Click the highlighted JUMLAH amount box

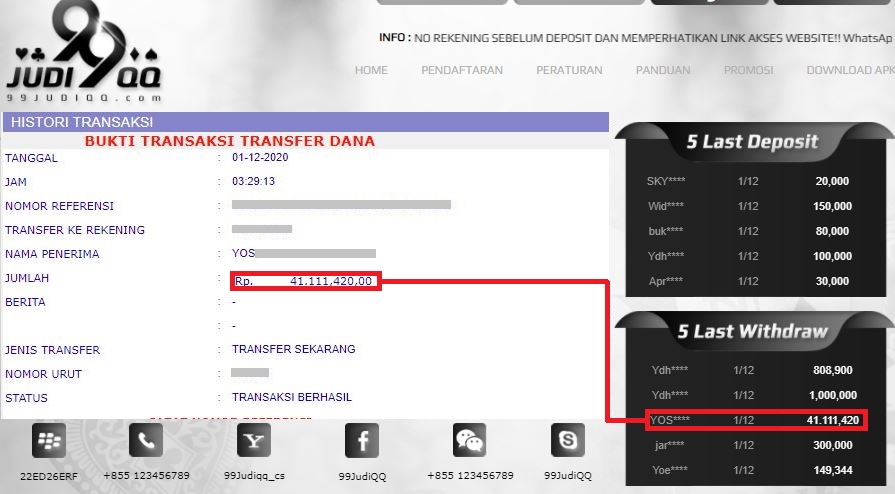(306, 281)
